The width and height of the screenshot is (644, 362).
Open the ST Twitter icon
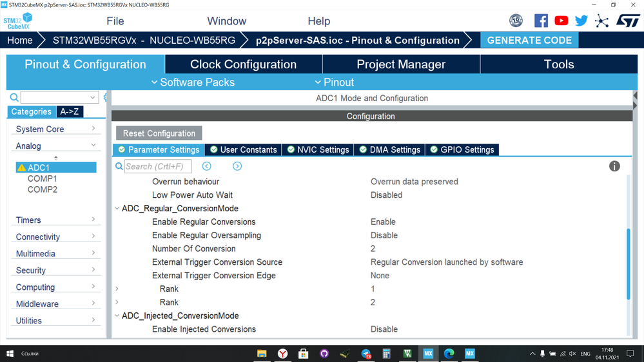tap(581, 21)
